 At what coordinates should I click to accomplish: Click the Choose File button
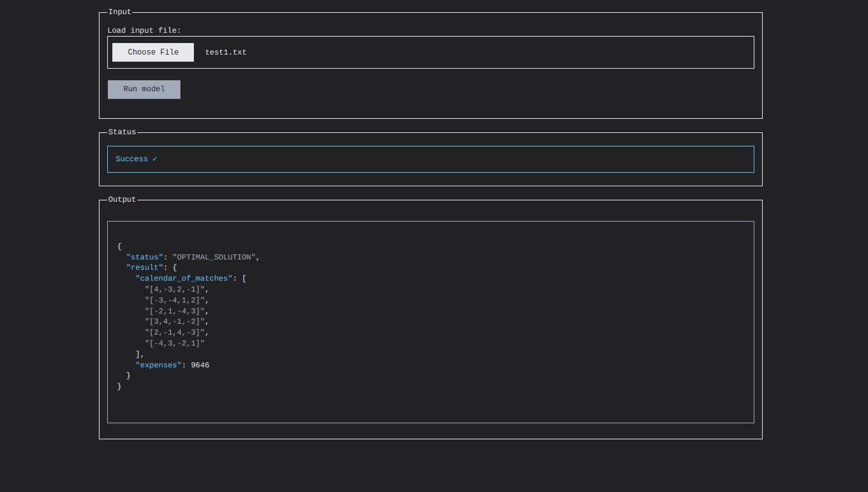[x=153, y=52]
